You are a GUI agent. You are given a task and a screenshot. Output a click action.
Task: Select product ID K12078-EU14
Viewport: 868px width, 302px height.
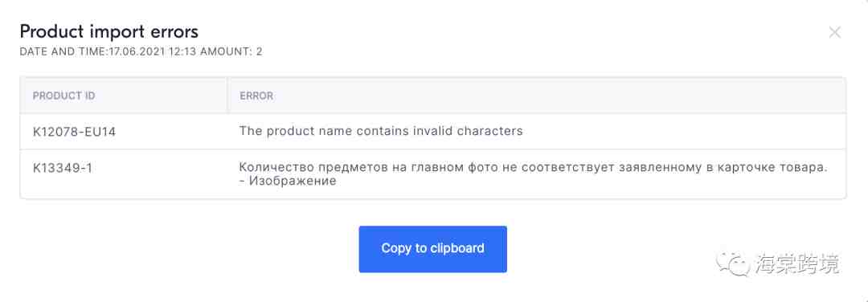[75, 132]
